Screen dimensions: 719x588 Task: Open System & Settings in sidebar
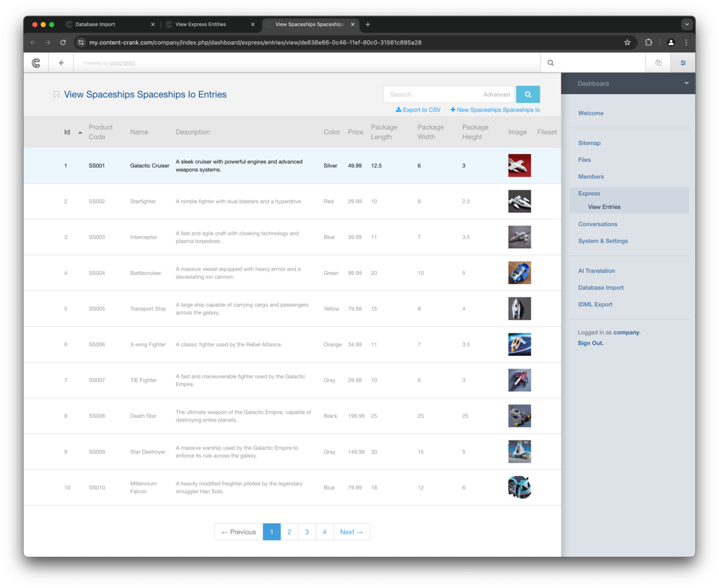coord(603,240)
